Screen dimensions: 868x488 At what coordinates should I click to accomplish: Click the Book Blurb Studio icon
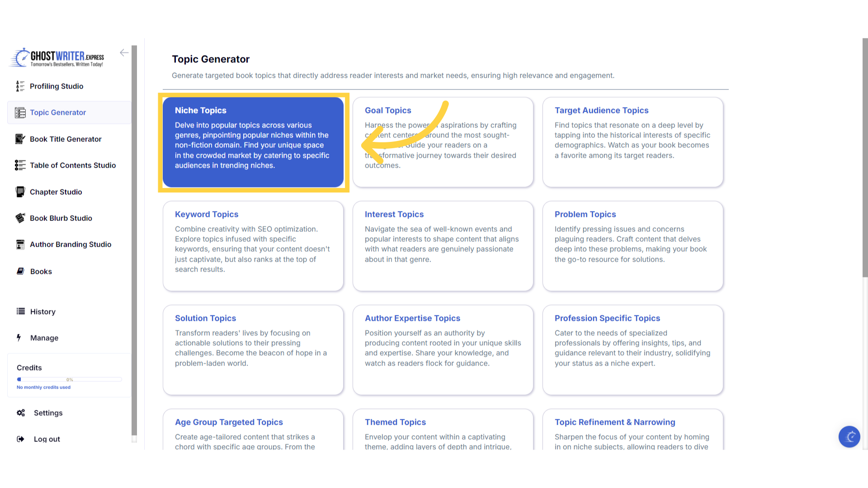pyautogui.click(x=20, y=218)
